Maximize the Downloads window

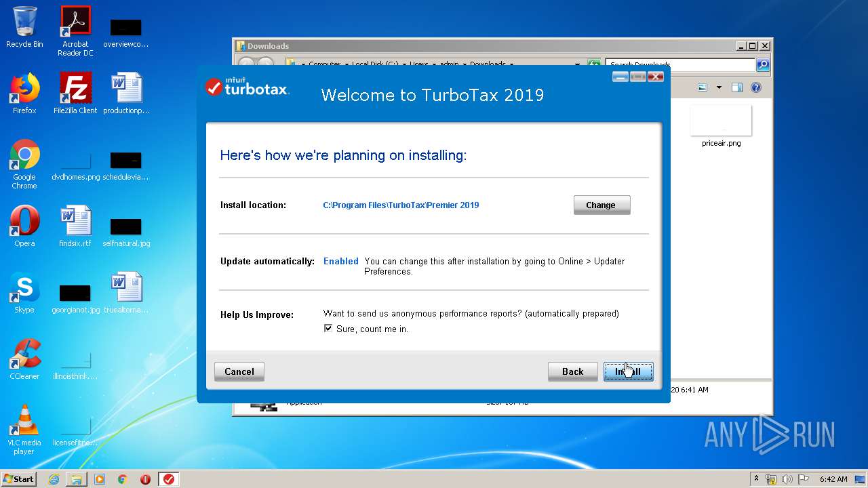tap(752, 46)
